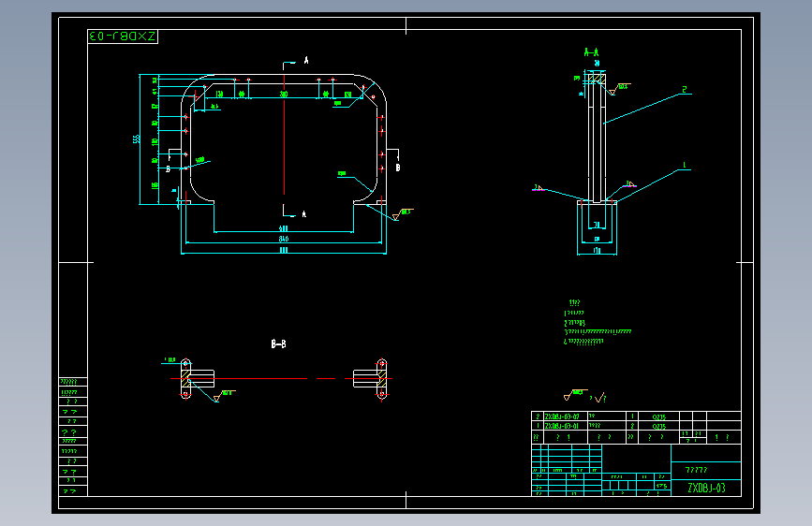
Task: Select the surface roughness symbol at the frame's bottom right
Action: pos(403,213)
